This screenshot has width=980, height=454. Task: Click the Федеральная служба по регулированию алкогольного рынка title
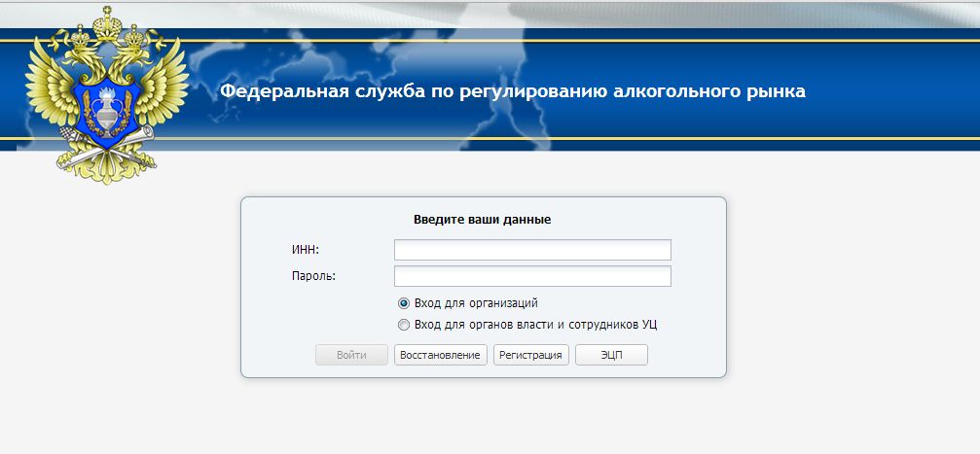(513, 91)
